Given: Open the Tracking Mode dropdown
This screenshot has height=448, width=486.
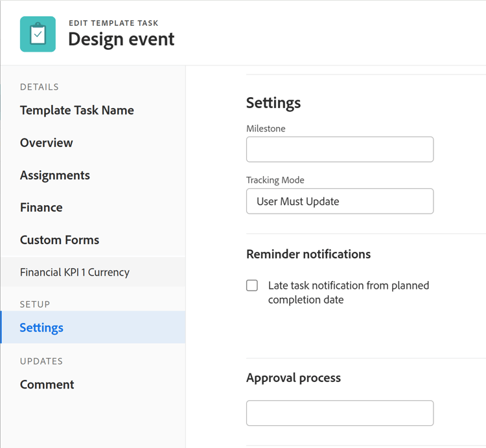Looking at the screenshot, I should 340,201.
